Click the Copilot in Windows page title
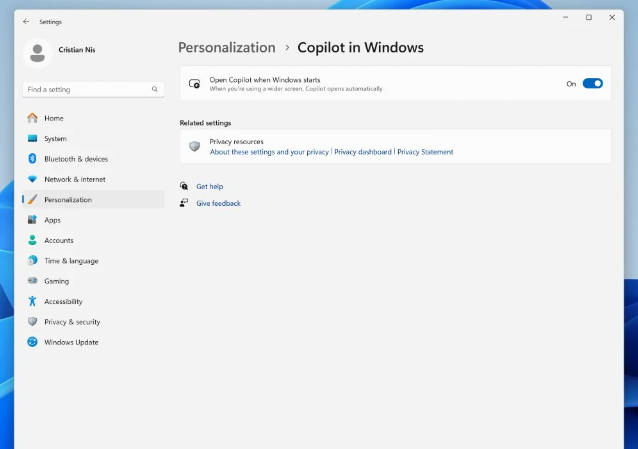This screenshot has width=638, height=449. (x=361, y=48)
